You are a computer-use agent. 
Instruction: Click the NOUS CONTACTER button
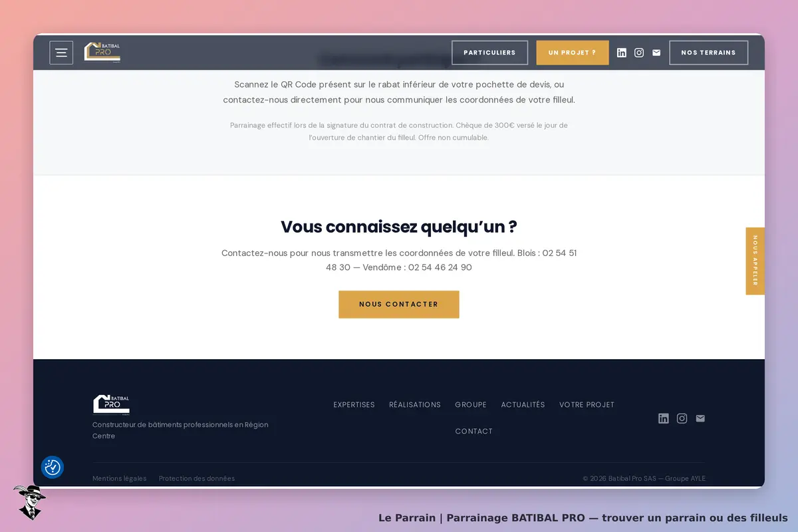tap(399, 304)
